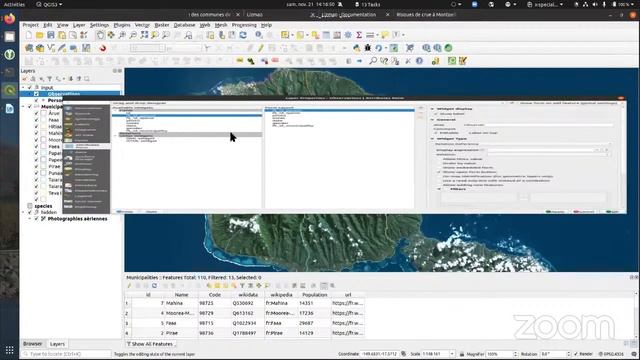Collapse the Input group in Layers

(x=23, y=87)
